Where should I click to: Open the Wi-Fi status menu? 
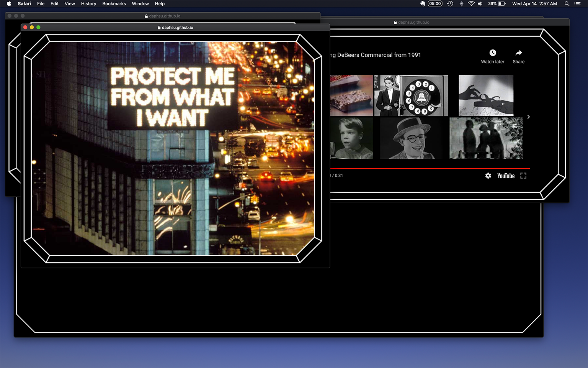tap(471, 3)
